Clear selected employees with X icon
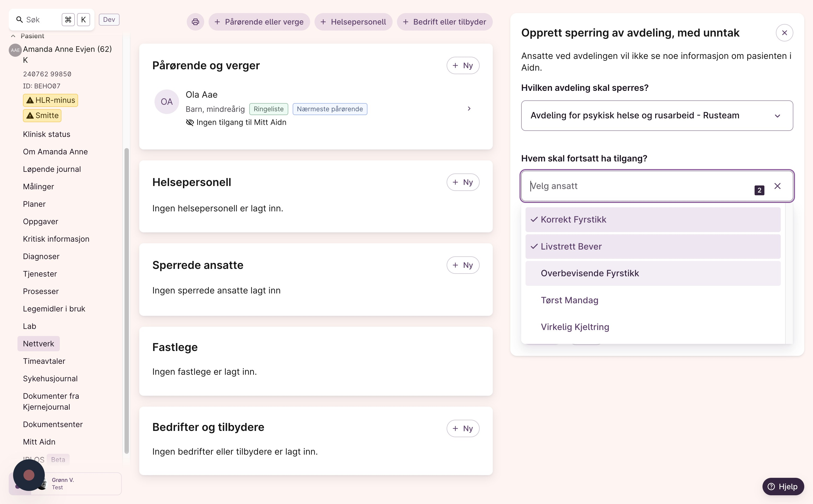 tap(777, 186)
